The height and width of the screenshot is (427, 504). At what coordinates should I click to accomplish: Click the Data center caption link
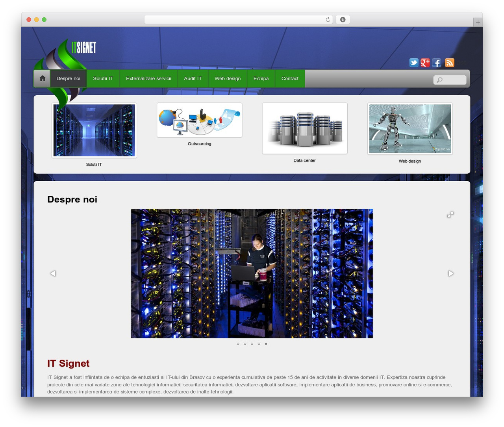pos(304,160)
